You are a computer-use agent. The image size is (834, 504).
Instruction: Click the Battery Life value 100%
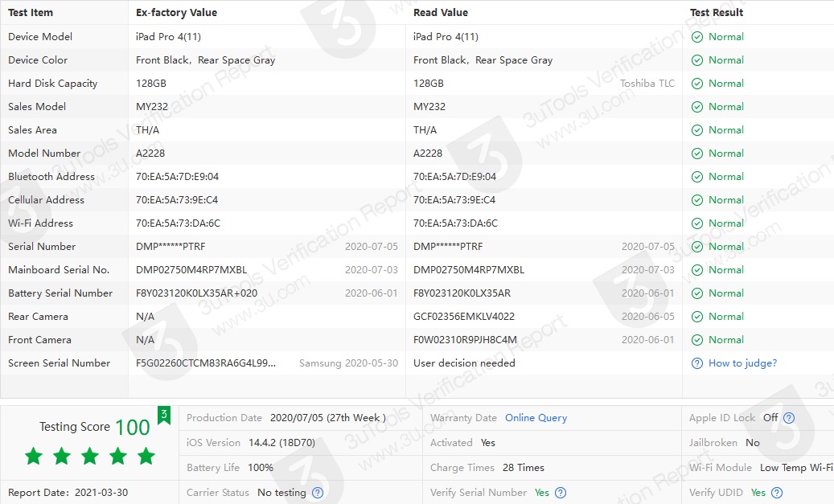(x=261, y=468)
